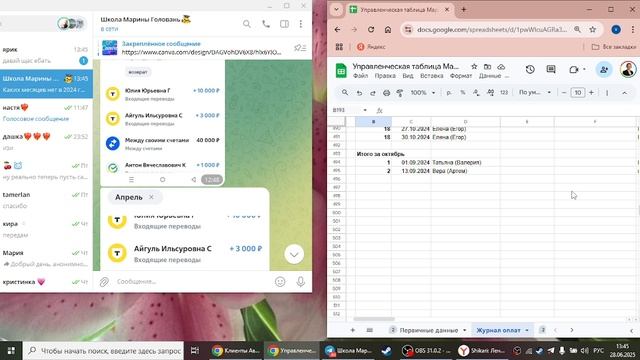Viewport: 640px width, 360px height.
Task: Undo the last action in Sheets
Action: point(359,93)
